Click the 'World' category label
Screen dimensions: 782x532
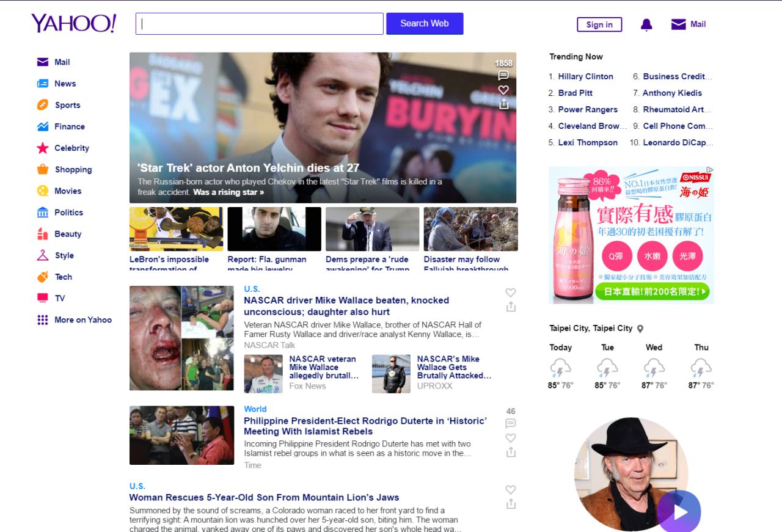(x=255, y=409)
